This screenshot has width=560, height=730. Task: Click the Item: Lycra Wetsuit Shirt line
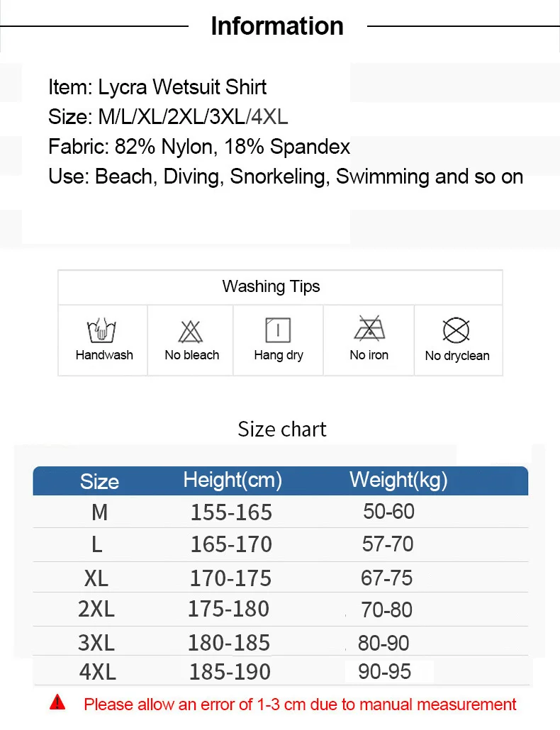[x=157, y=87]
